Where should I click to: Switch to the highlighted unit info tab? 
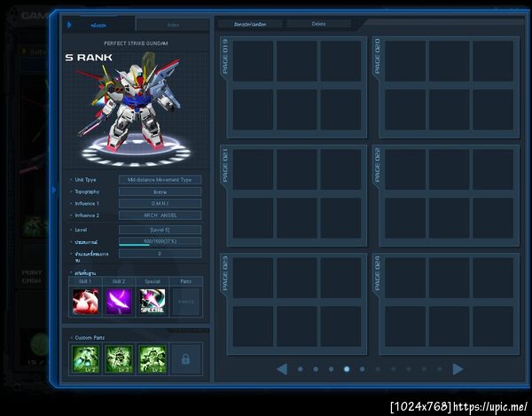pos(99,25)
